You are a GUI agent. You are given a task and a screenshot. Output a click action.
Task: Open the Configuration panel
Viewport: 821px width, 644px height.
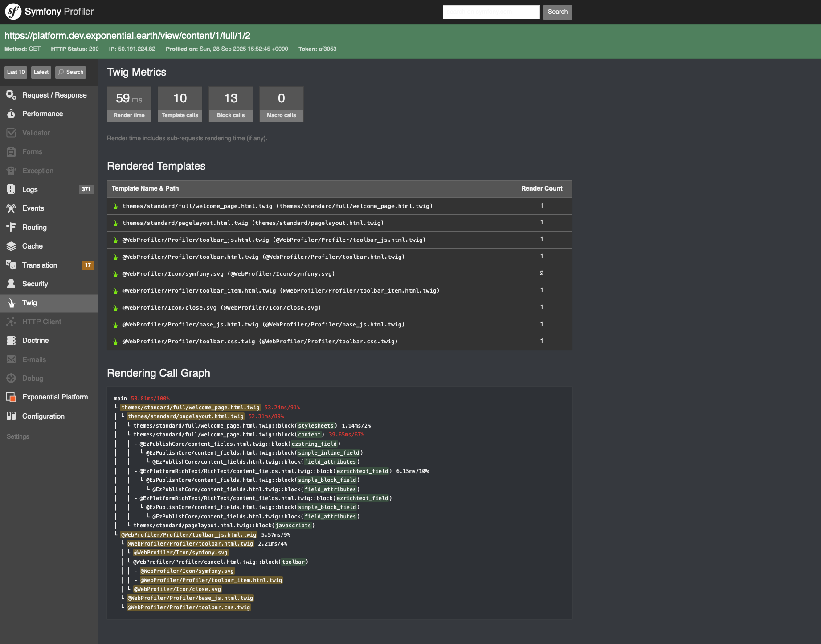click(x=43, y=416)
